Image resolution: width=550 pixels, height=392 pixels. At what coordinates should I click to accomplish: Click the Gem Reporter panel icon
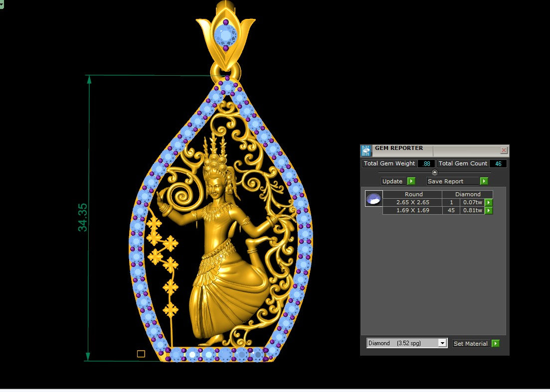(366, 150)
